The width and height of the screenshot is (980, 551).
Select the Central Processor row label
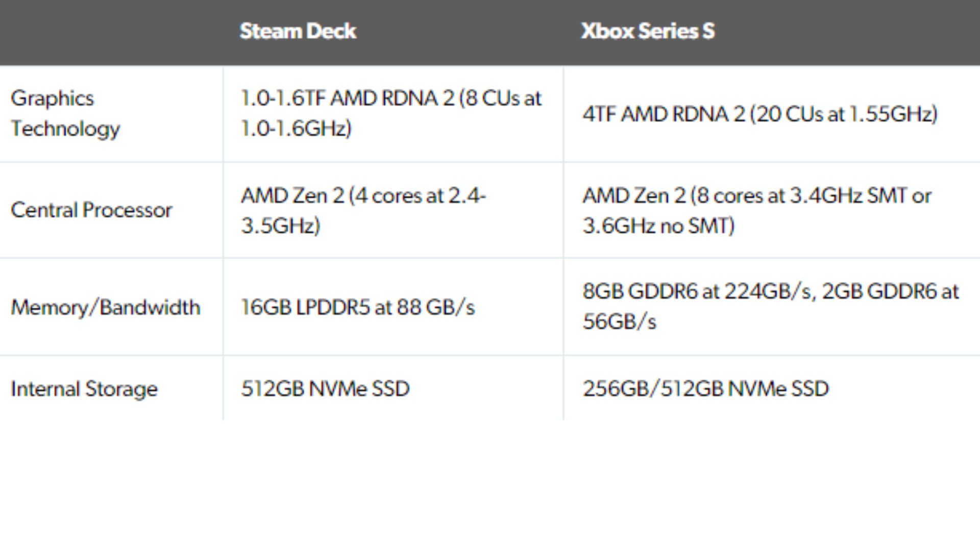pyautogui.click(x=91, y=210)
